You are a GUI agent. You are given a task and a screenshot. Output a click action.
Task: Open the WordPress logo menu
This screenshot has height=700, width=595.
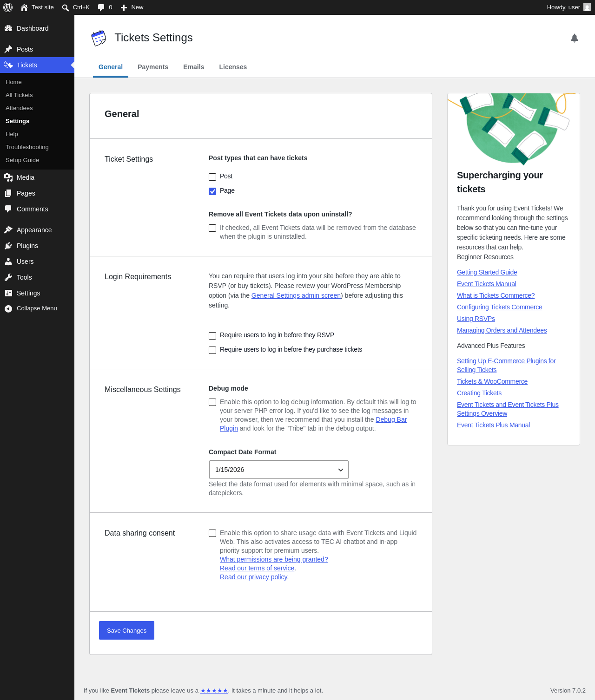pos(8,7)
